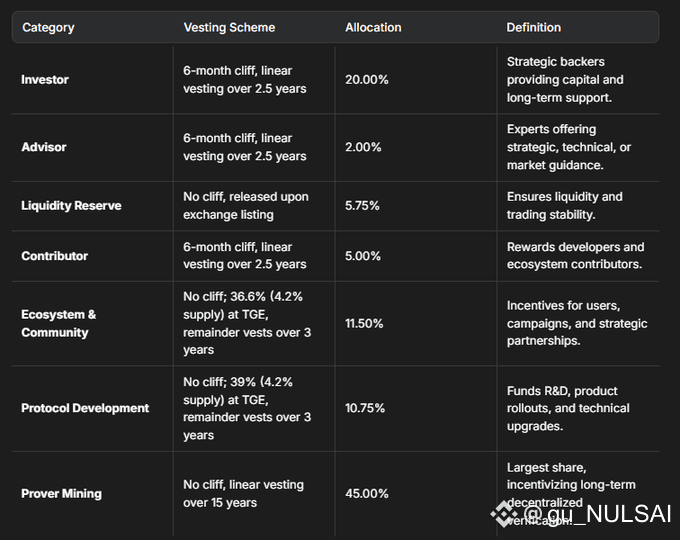This screenshot has width=680, height=540.
Task: Click the Category column header
Action: point(48,27)
